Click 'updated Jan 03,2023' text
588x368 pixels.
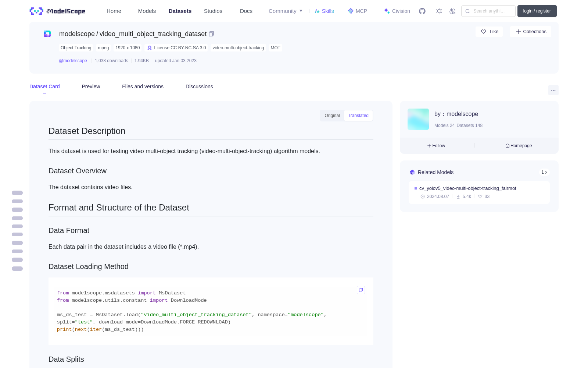tap(176, 61)
